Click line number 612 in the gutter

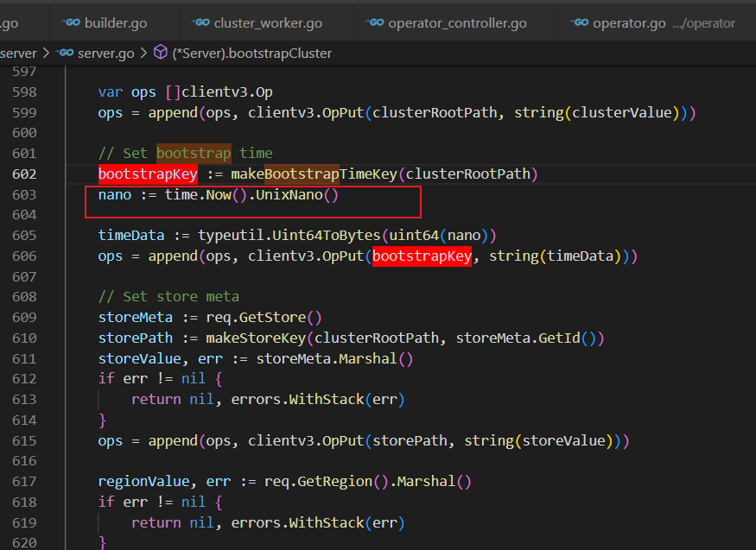[24, 379]
